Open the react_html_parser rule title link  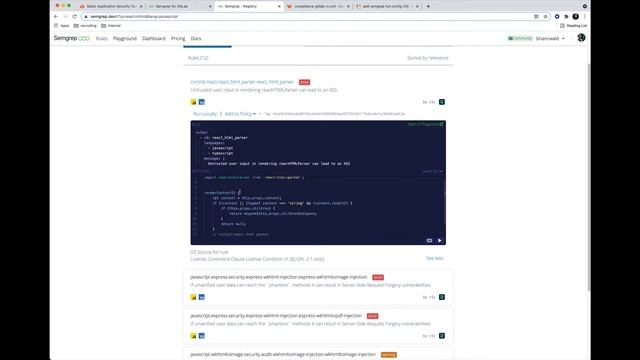coord(242,82)
